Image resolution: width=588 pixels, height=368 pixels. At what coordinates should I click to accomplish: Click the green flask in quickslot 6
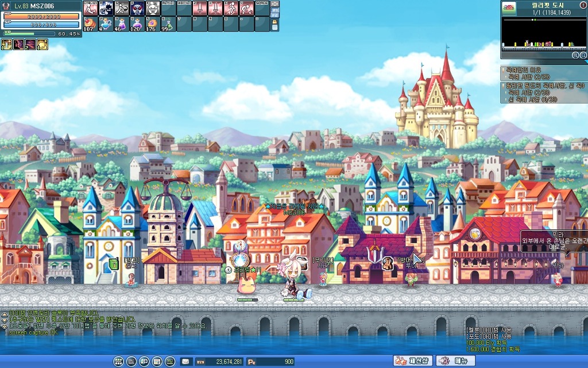click(x=168, y=24)
